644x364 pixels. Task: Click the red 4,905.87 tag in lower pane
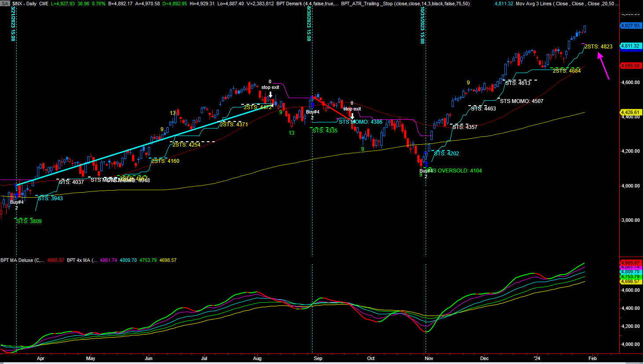click(630, 263)
